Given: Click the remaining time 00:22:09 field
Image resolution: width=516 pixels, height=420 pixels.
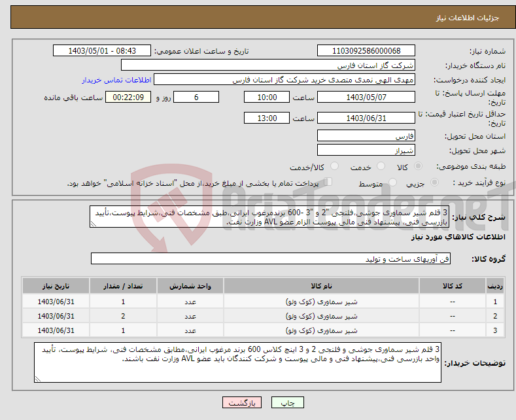Looking at the screenshot, I should click(128, 97).
